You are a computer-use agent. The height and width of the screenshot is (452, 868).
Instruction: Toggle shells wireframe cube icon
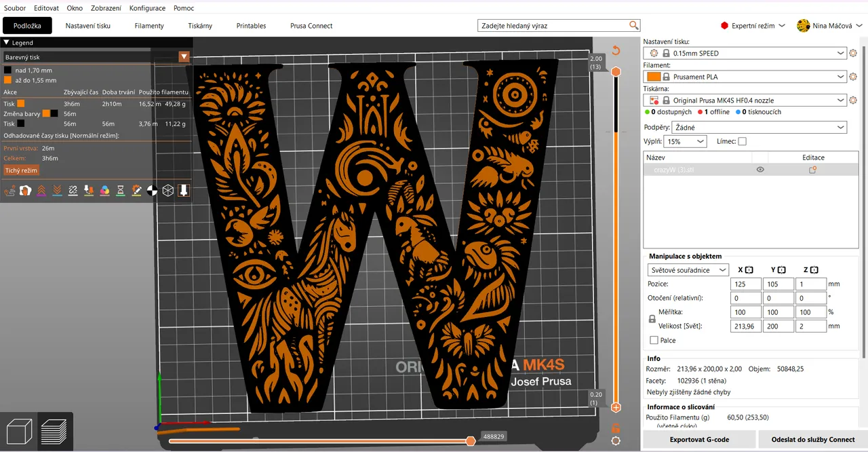coord(167,191)
